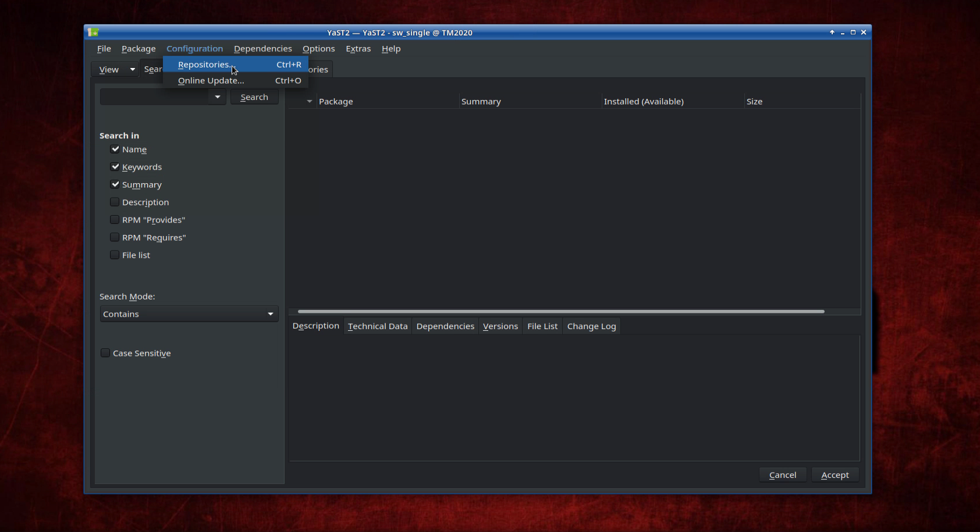Uncheck the Name search option
980x532 pixels.
coord(114,149)
